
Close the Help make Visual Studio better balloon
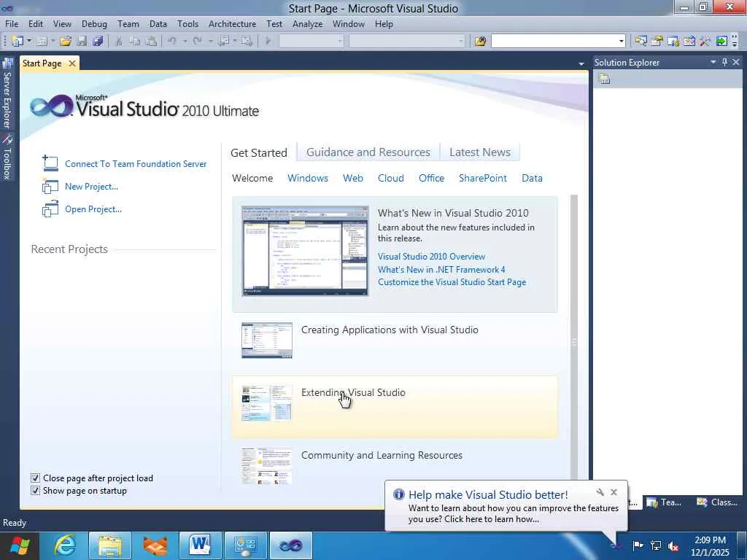tap(614, 492)
